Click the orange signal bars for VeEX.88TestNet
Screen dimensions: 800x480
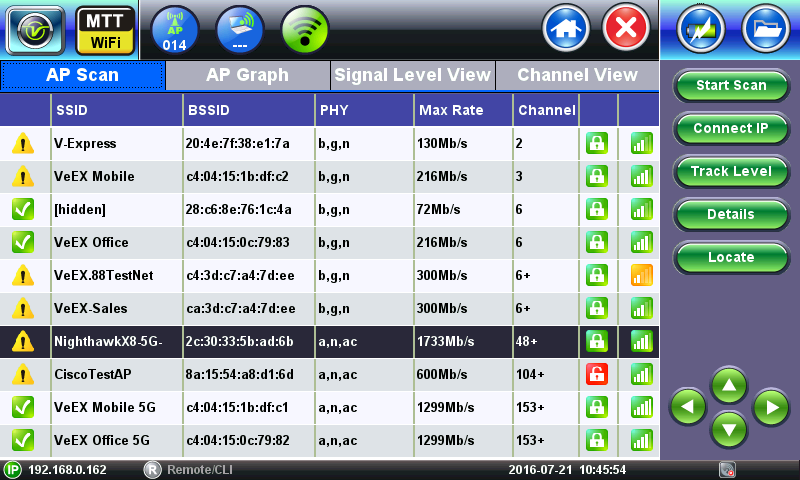[x=641, y=275]
